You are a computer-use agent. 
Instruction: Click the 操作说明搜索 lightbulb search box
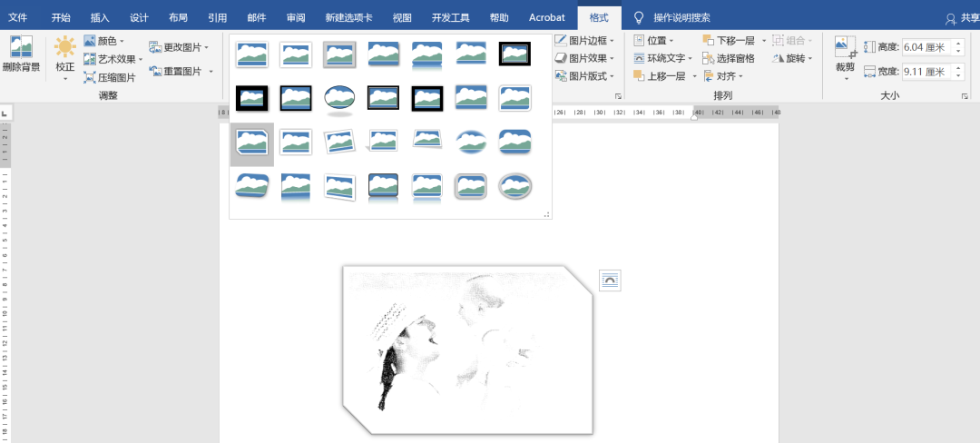coord(681,17)
